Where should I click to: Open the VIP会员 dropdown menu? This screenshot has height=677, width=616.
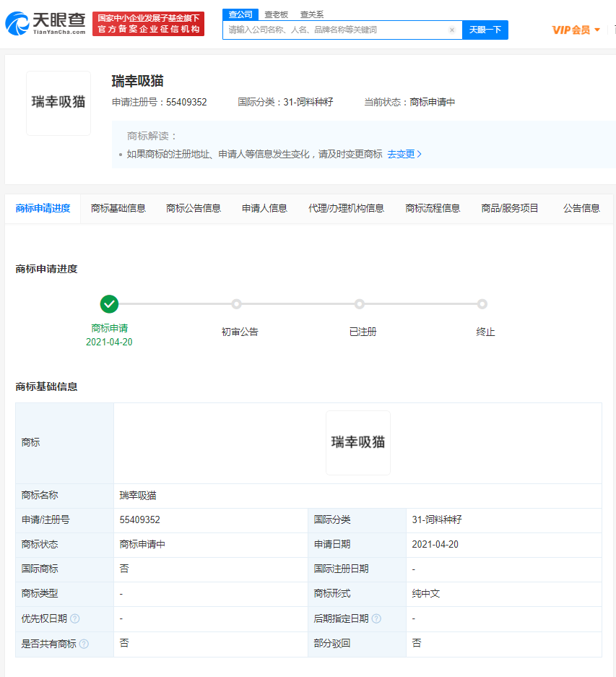tap(576, 30)
